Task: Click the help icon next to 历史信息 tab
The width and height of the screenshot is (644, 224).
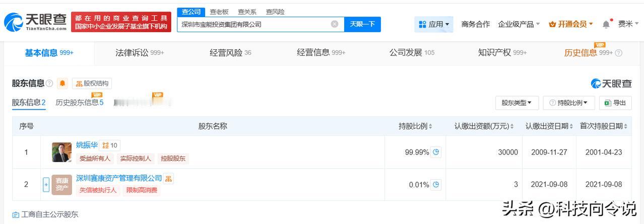Action: click(x=619, y=53)
